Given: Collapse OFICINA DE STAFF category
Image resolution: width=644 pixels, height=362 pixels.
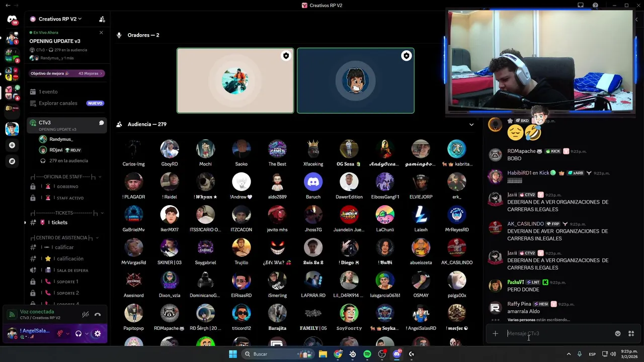Looking at the screenshot, I should pyautogui.click(x=66, y=177).
